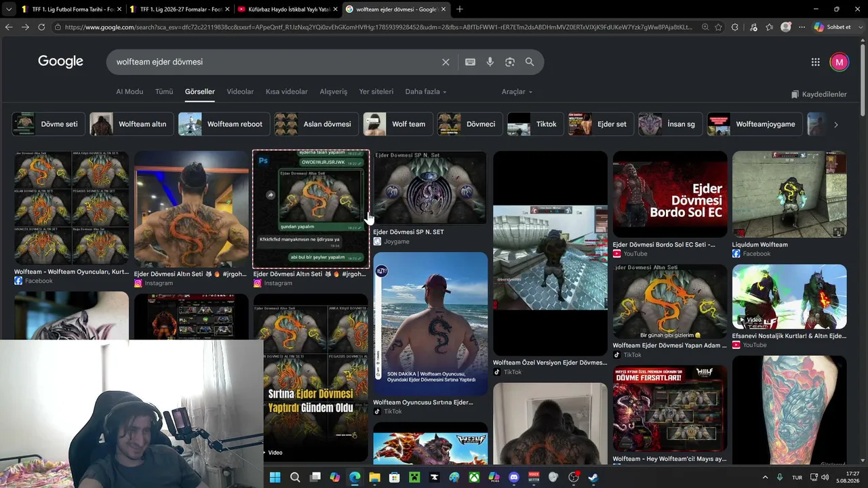Select the 'Videolar' search tab
The height and width of the screenshot is (488, 868).
tap(240, 91)
